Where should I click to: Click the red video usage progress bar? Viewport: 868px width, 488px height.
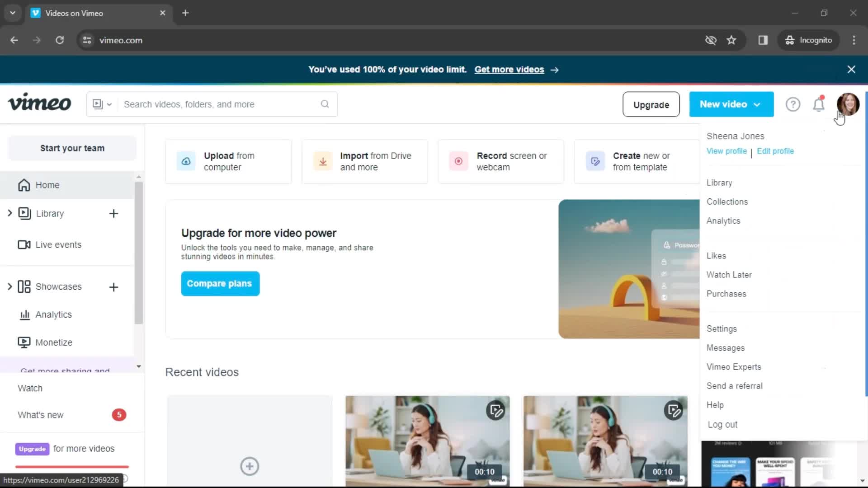click(x=72, y=467)
